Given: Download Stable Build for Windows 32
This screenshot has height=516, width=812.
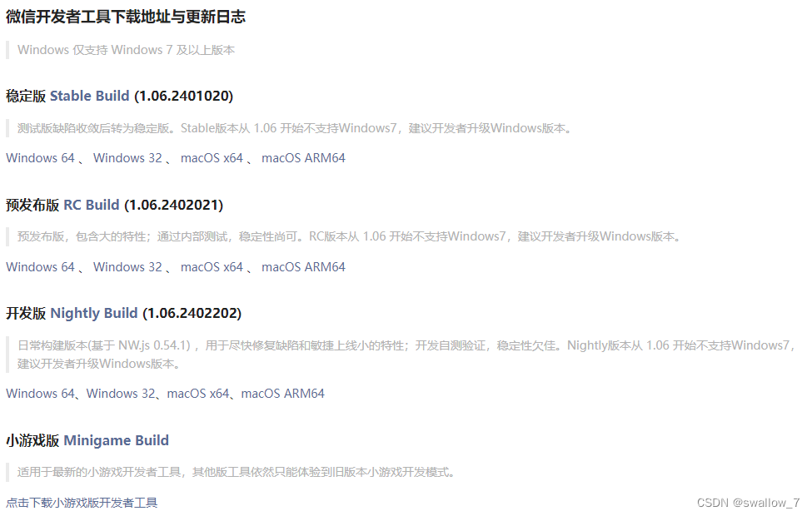Looking at the screenshot, I should coord(128,158).
